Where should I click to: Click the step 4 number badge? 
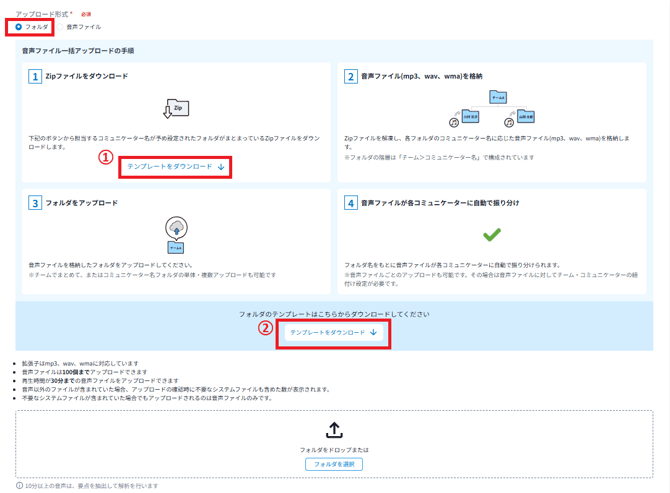pyautogui.click(x=351, y=203)
